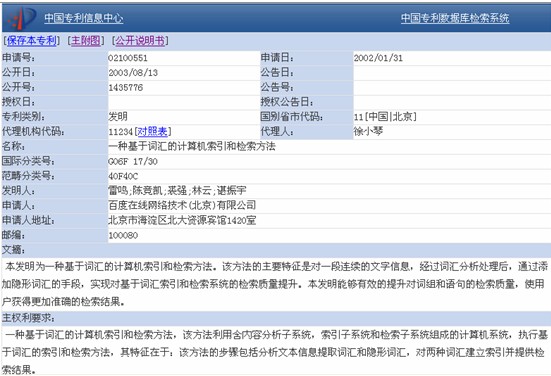Select the publication date 2003/08/13
This screenshot has height=376, width=551.
[x=133, y=73]
